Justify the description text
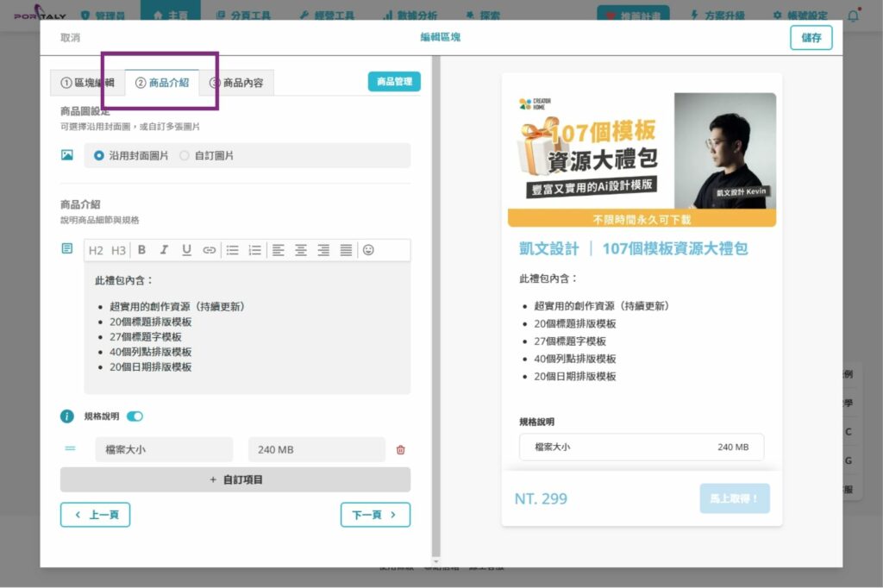Image resolution: width=883 pixels, height=588 pixels. click(x=346, y=249)
